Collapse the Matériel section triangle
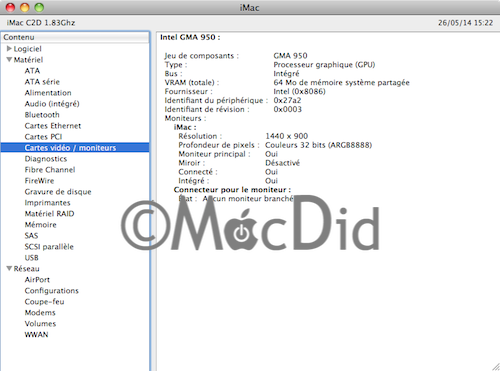This screenshot has width=500, height=371. [9, 60]
